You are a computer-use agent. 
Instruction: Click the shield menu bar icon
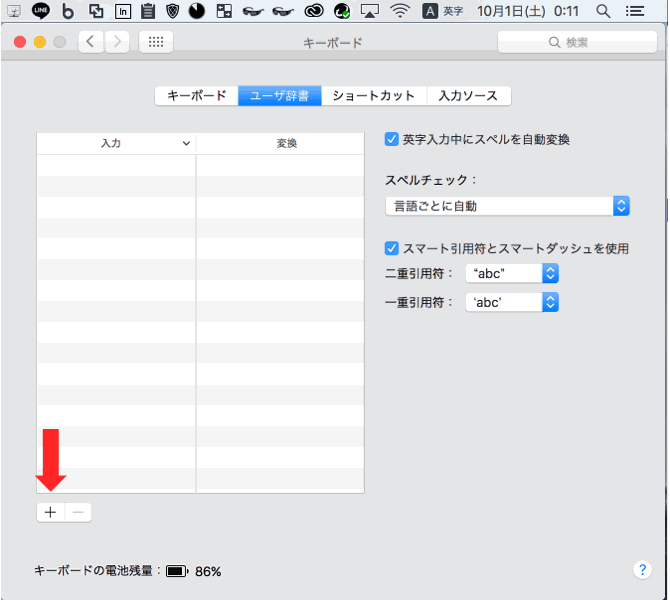coord(173,11)
